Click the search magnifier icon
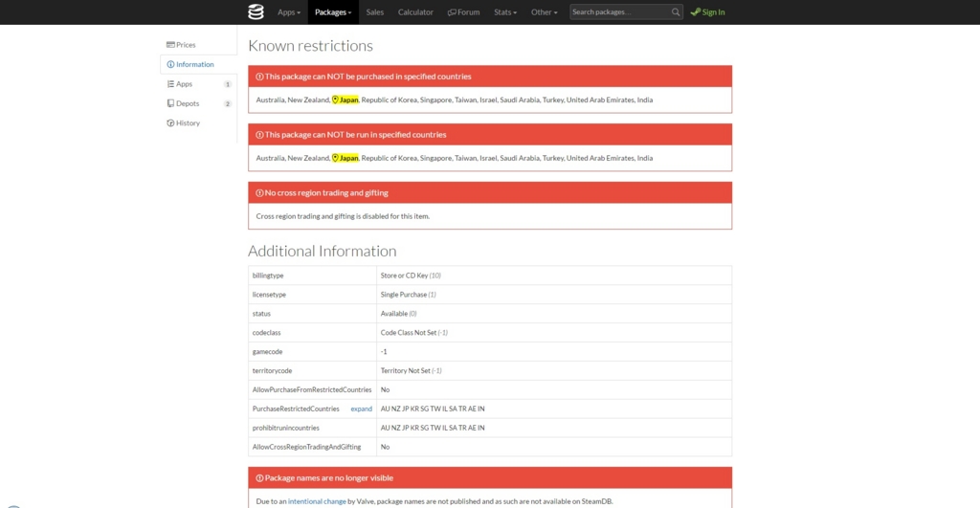This screenshot has height=508, width=980. tap(676, 11)
